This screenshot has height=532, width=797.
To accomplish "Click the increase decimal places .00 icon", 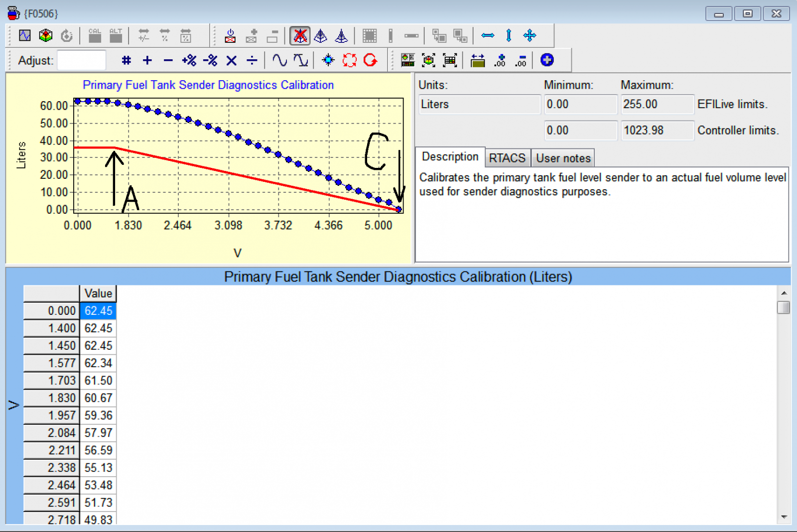I will coord(500,60).
